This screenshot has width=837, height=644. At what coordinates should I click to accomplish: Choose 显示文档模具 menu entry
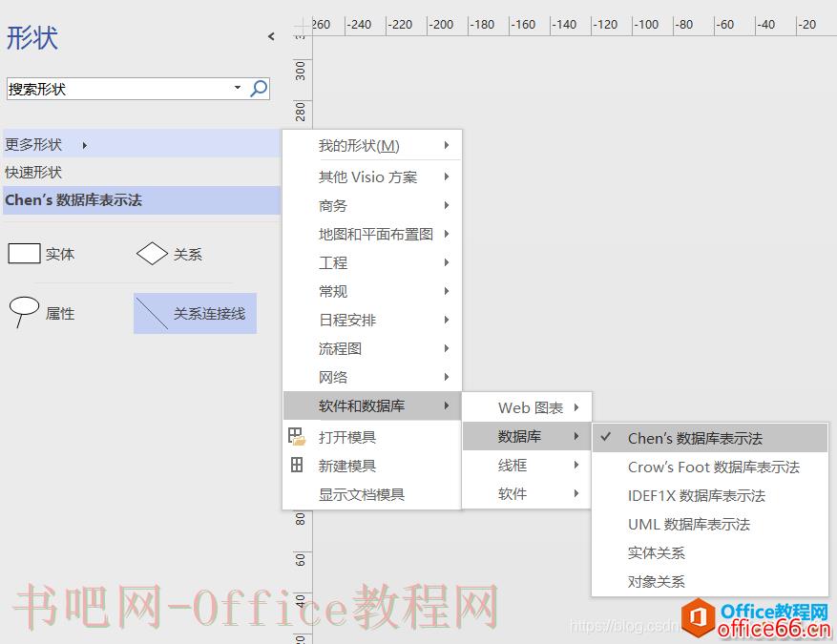tap(371, 494)
